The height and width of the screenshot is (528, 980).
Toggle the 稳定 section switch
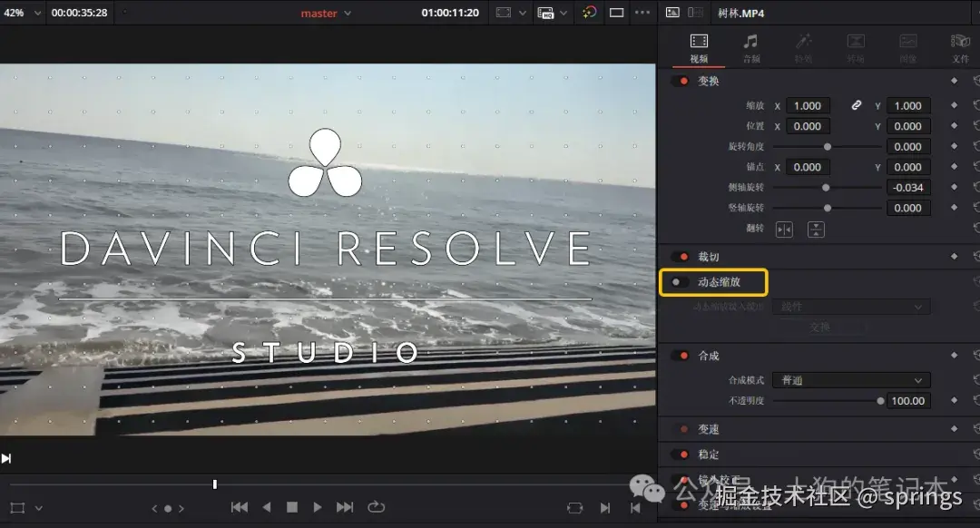680,455
